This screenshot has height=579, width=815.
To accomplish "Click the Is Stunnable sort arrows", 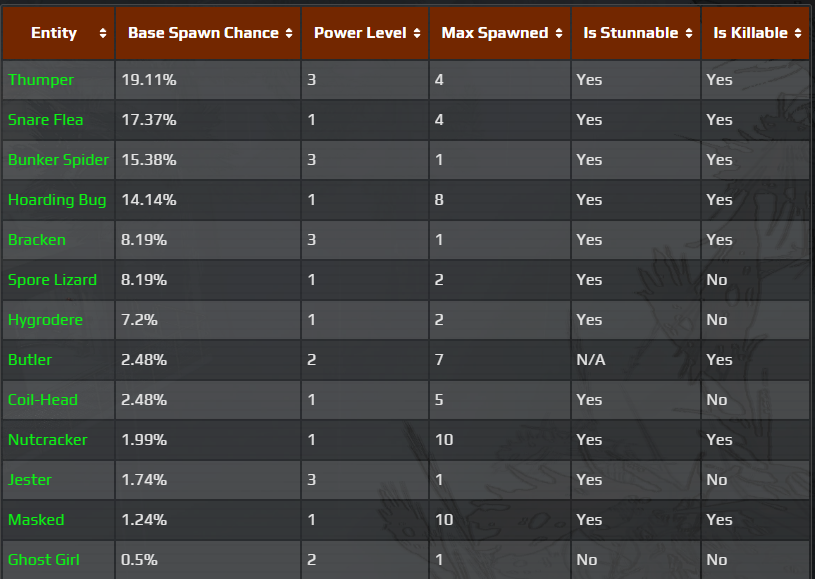I will [689, 33].
